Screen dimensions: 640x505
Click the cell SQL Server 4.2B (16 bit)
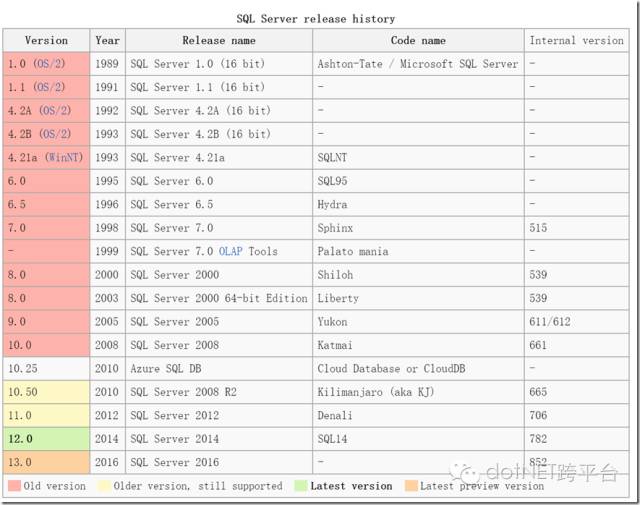tap(219, 134)
